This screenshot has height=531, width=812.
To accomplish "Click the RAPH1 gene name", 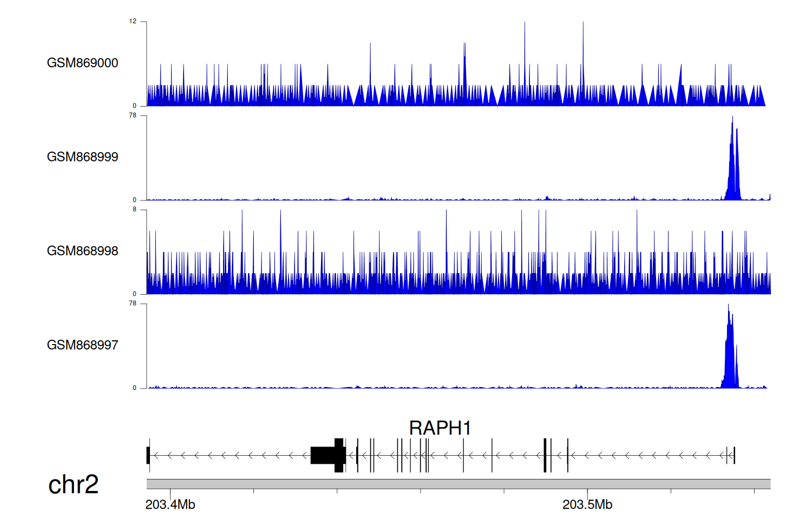I will tap(440, 428).
